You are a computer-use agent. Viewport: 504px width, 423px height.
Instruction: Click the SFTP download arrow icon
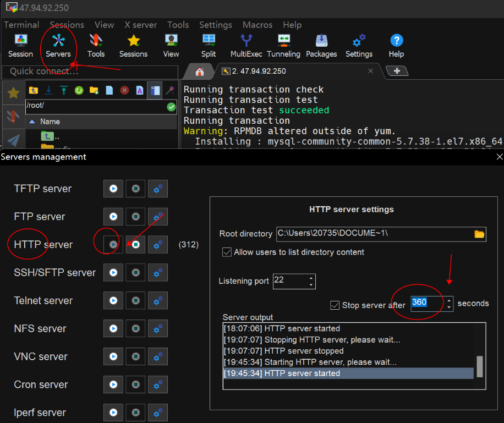[x=48, y=90]
